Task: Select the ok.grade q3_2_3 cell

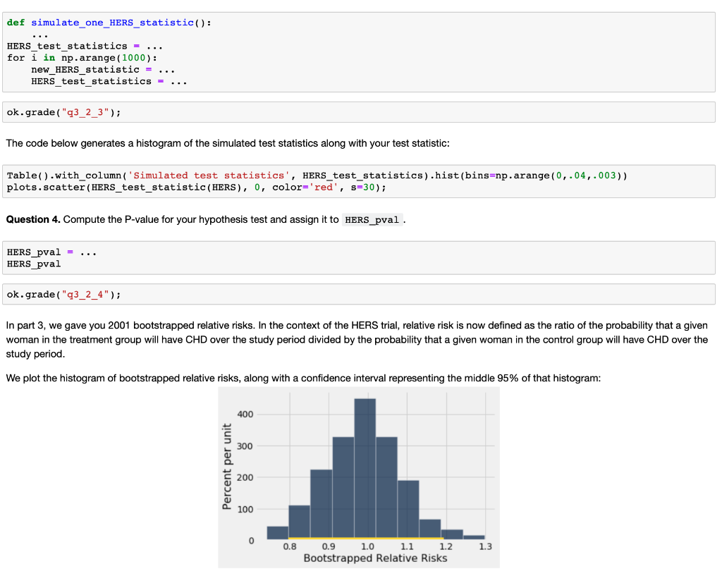Action: coord(359,112)
